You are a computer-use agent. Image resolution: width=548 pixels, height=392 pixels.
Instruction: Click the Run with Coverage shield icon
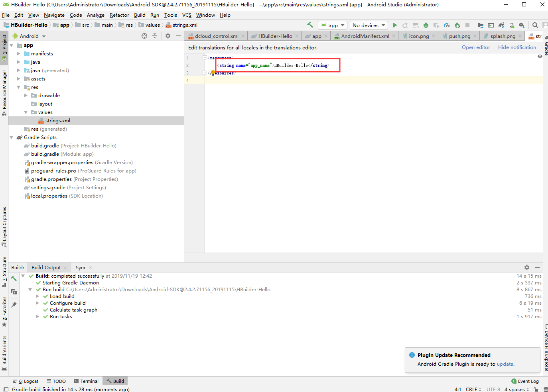(436, 25)
